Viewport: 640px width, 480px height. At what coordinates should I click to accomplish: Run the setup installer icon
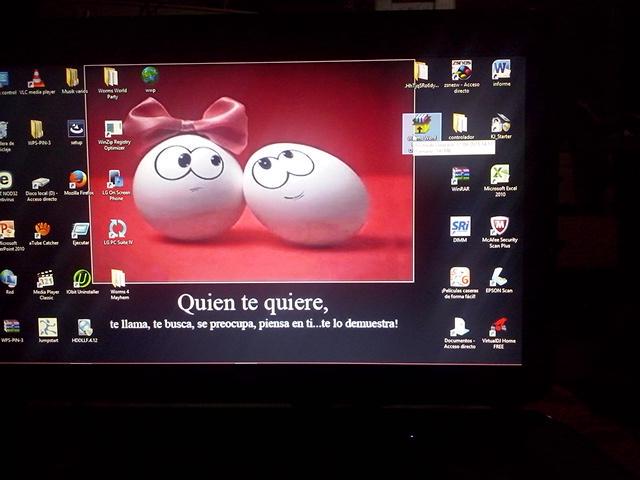pos(76,132)
